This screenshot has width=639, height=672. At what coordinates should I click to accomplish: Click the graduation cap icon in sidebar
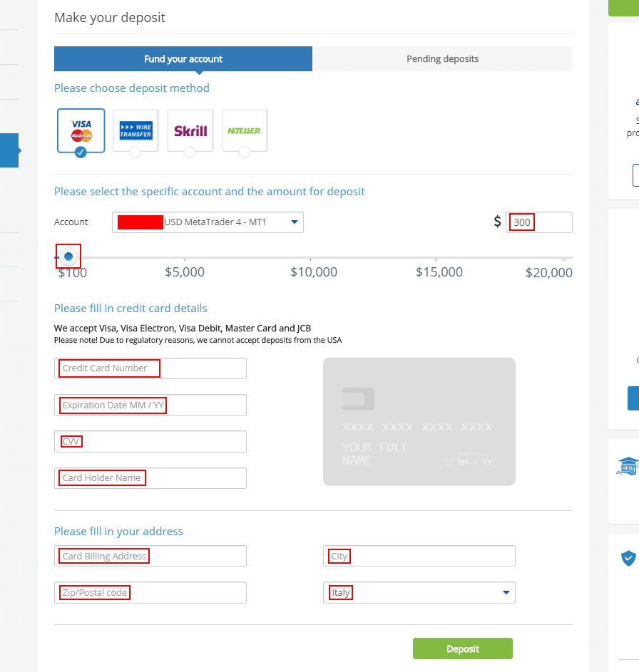click(x=627, y=465)
